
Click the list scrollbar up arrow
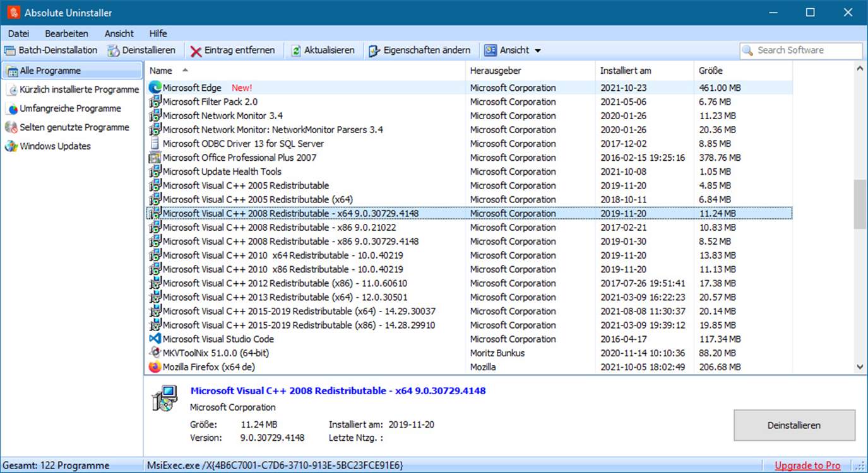click(x=860, y=67)
